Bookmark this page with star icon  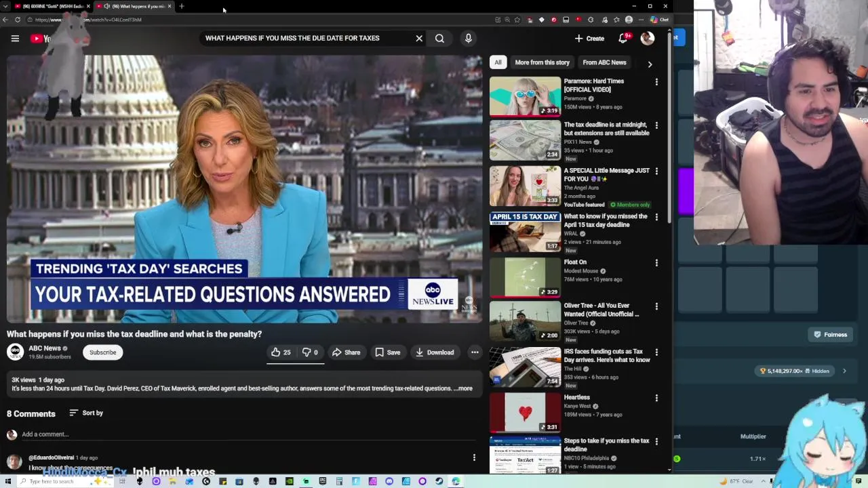517,20
